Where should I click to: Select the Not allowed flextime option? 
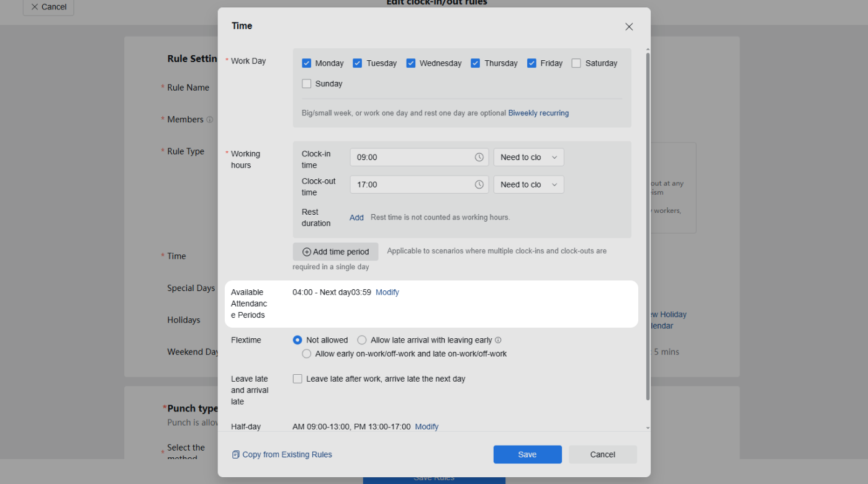[297, 340]
